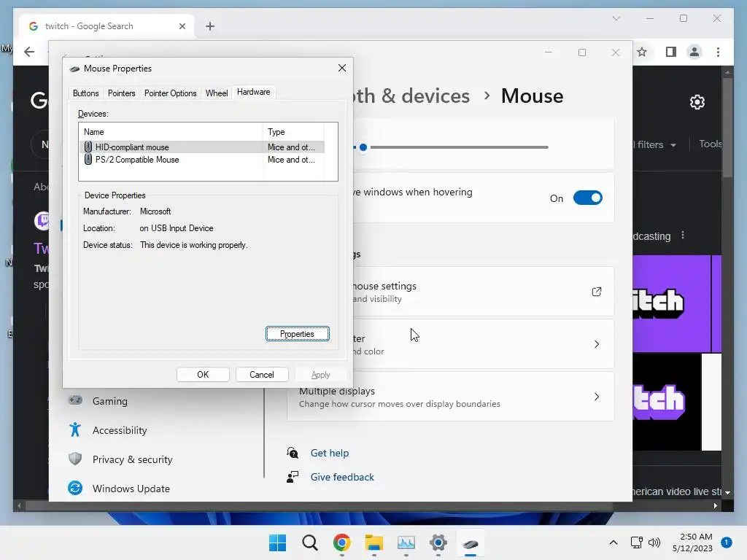Click the Chrome page vertical scrollbar
The height and width of the screenshot is (560, 747).
[727, 128]
